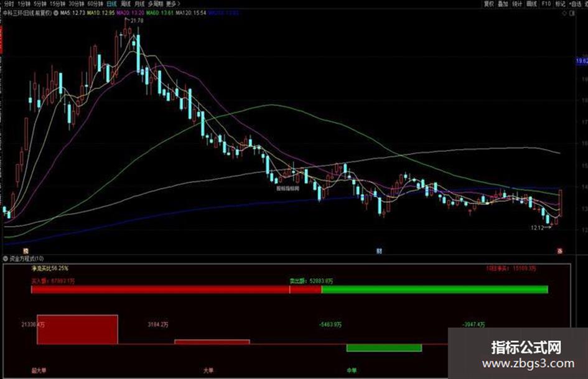Expand the 更多 periods menu
Image resolution: width=588 pixels, height=379 pixels.
coord(173,4)
